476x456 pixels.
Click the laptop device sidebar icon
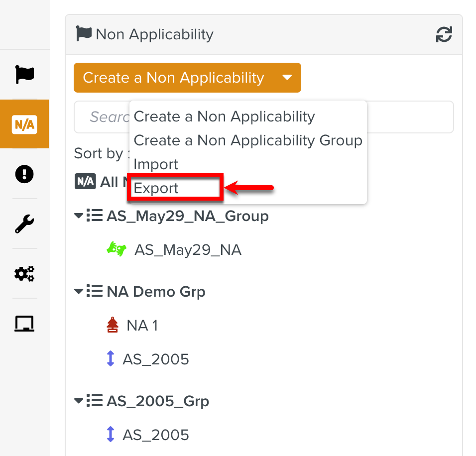24,324
